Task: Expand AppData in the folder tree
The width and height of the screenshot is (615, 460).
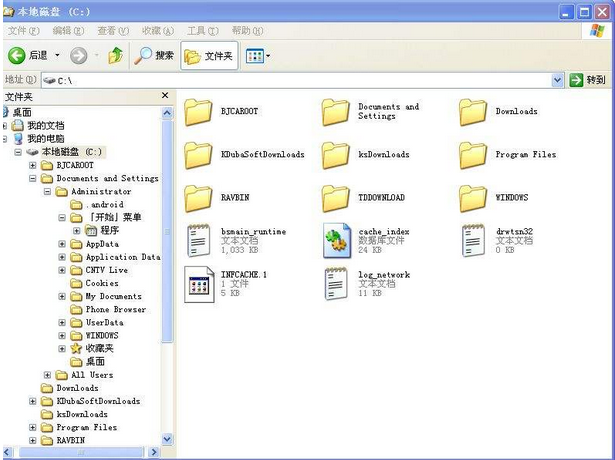Action: coord(62,244)
